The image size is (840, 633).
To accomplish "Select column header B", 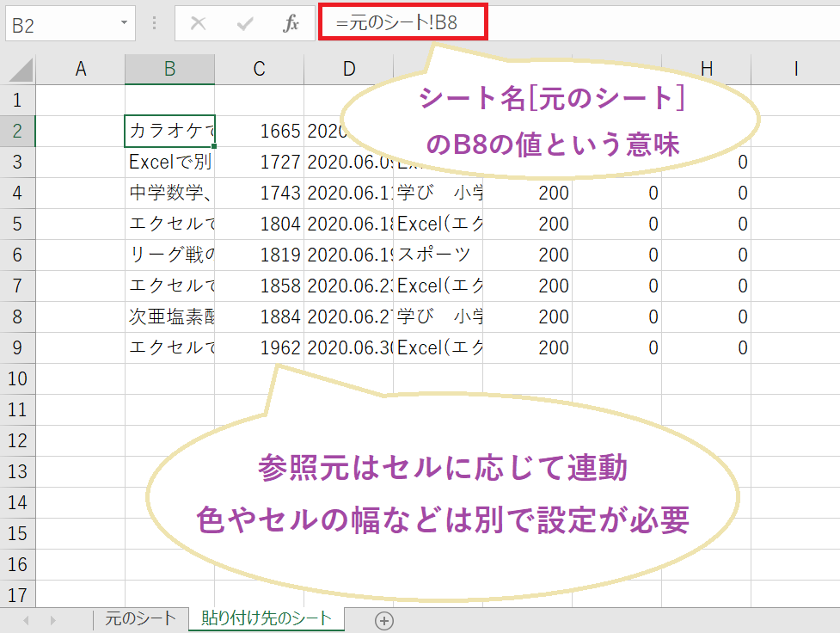I will tap(169, 69).
